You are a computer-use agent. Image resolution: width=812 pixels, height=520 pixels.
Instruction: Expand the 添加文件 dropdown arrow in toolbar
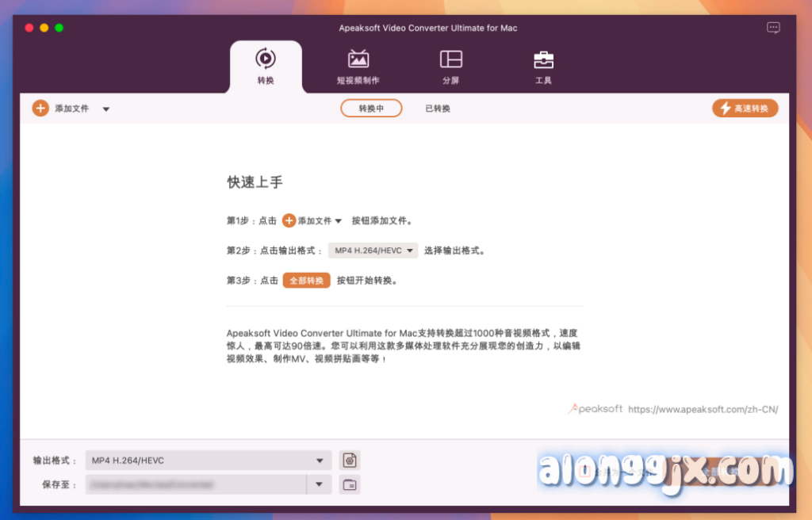pyautogui.click(x=106, y=109)
